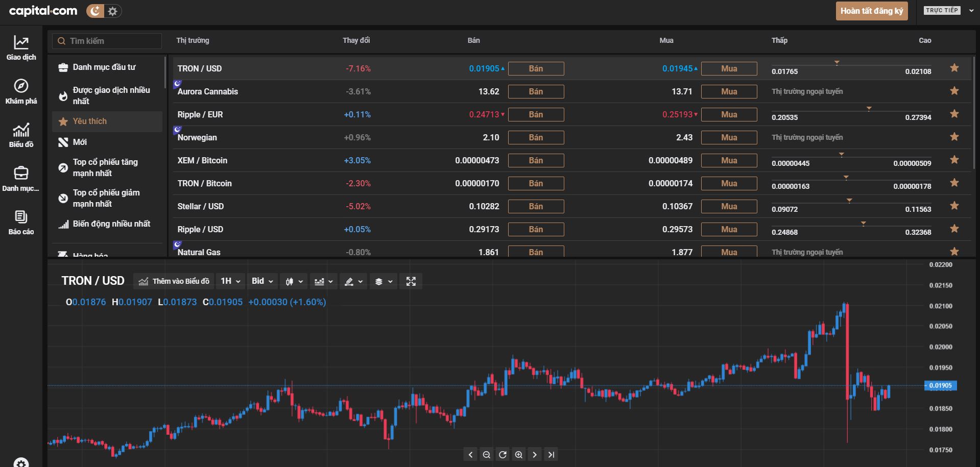Select Mới category
This screenshot has width=980, height=467.
(107, 142)
